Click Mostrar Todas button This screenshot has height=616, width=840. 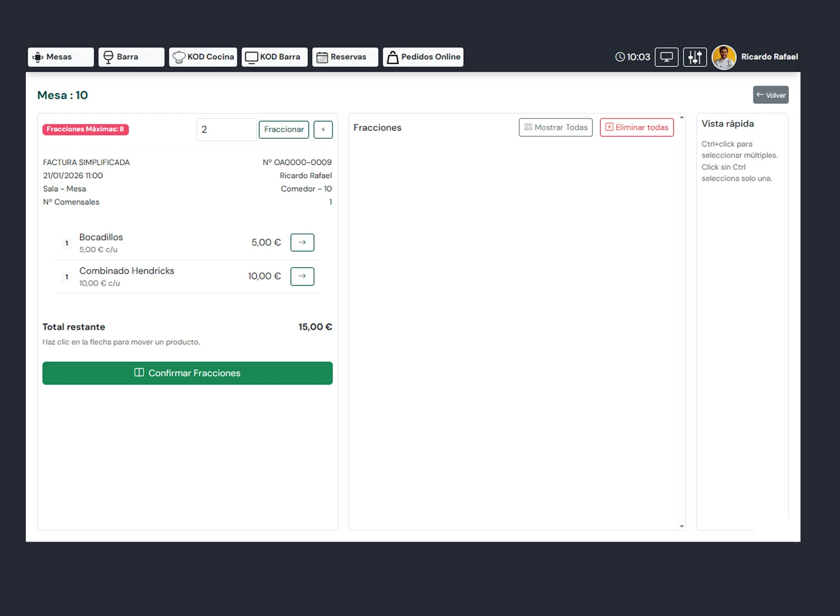[x=555, y=127]
